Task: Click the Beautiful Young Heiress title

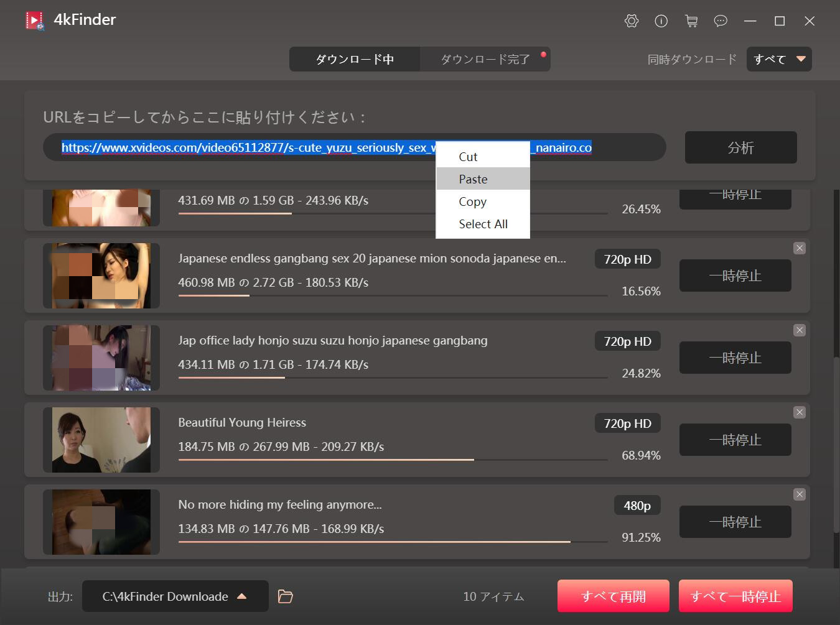Action: tap(242, 422)
